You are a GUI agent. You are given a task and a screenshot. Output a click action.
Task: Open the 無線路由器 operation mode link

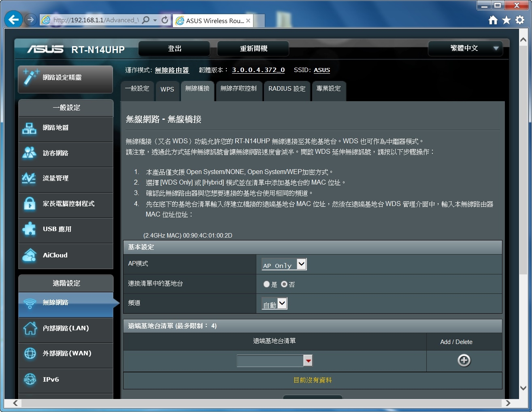172,70
